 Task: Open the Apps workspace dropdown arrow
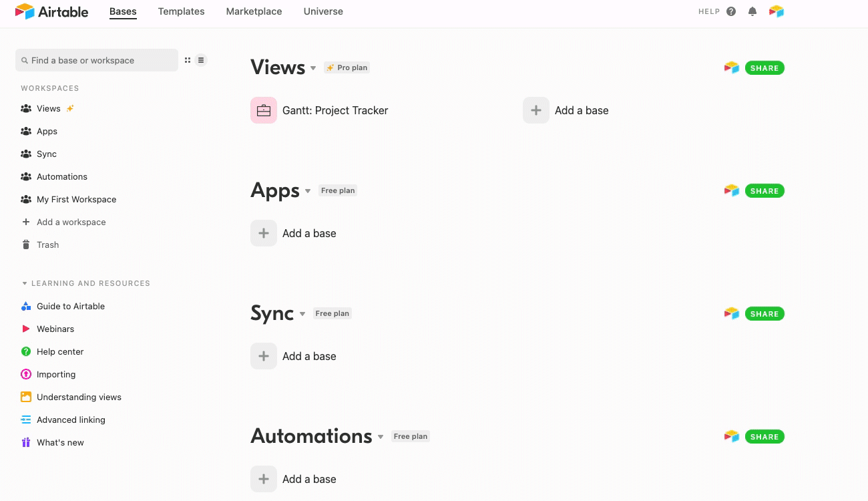[308, 191]
